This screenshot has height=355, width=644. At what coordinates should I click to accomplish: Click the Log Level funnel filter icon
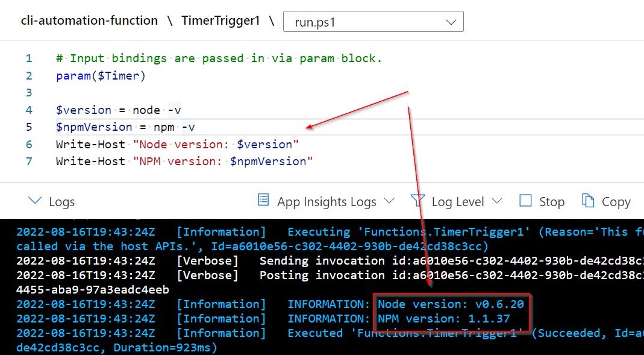click(417, 201)
